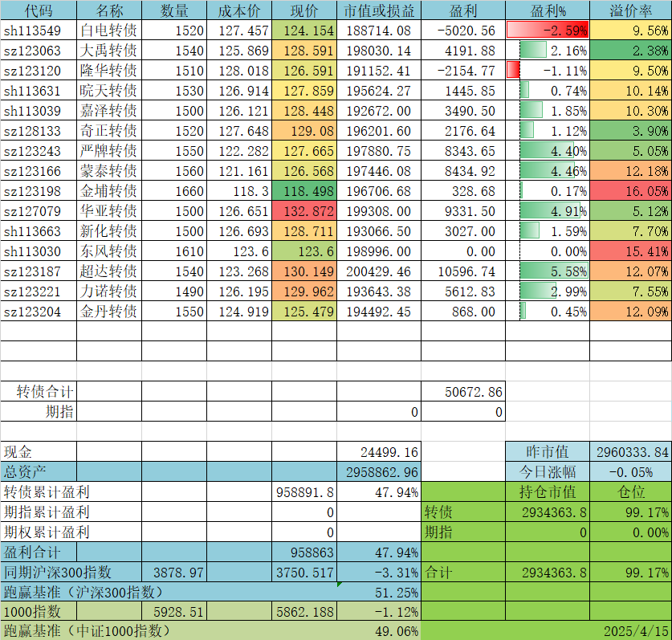Image resolution: width=672 pixels, height=640 pixels.
Task: Click the 1000指数 value 5862.188 cell
Action: (x=304, y=612)
